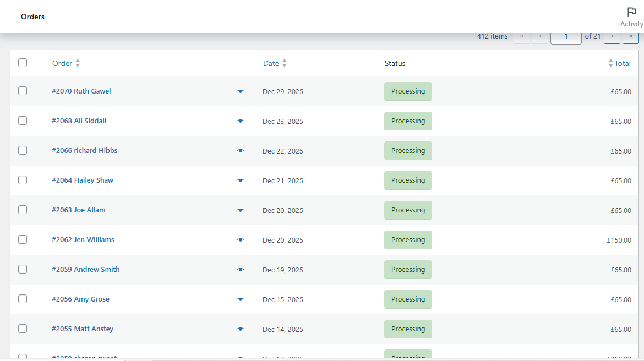The width and height of the screenshot is (644, 361).
Task: Tick the select all orders checkbox
Action: tap(23, 63)
